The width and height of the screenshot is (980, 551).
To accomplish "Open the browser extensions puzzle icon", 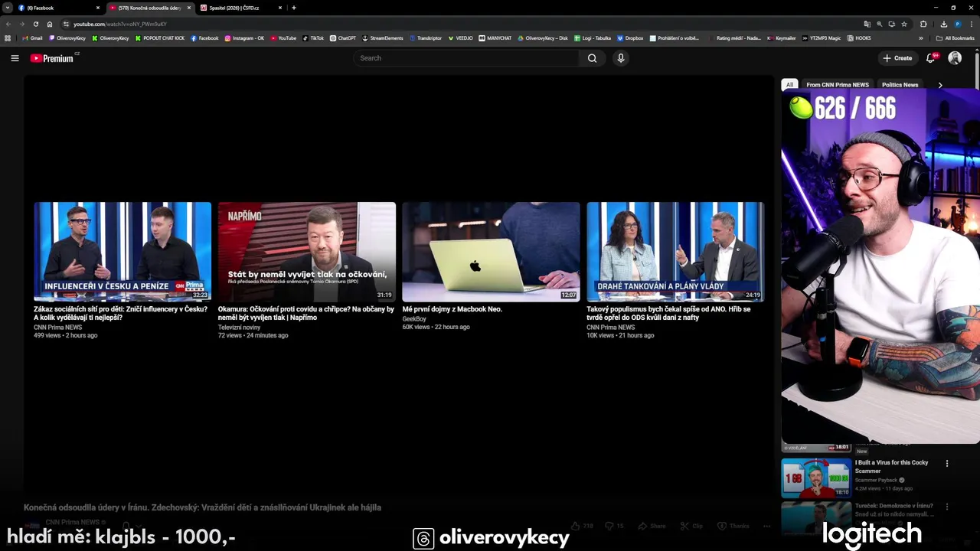I will point(923,24).
